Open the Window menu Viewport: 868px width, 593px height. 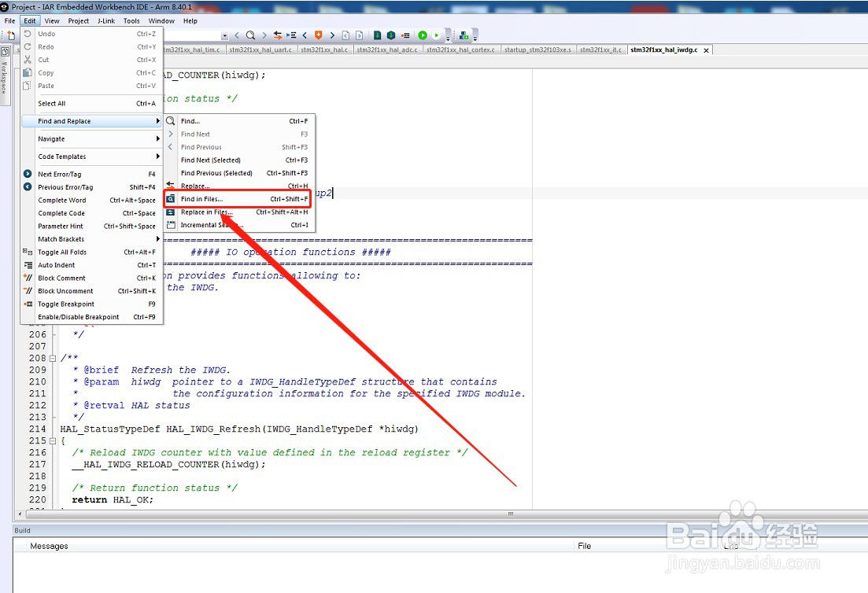tap(161, 21)
